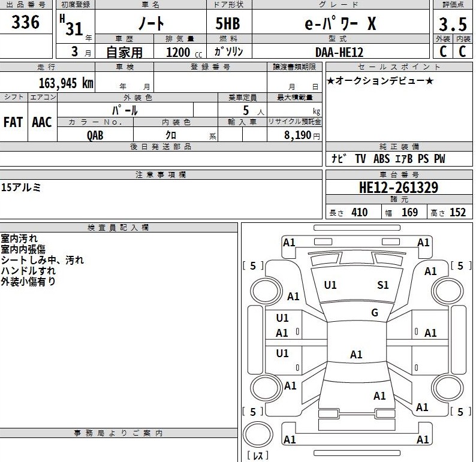Image resolution: width=476 pixels, height=462 pixels.
Task: Click the exterior grade C under 外装
Action: [443, 52]
